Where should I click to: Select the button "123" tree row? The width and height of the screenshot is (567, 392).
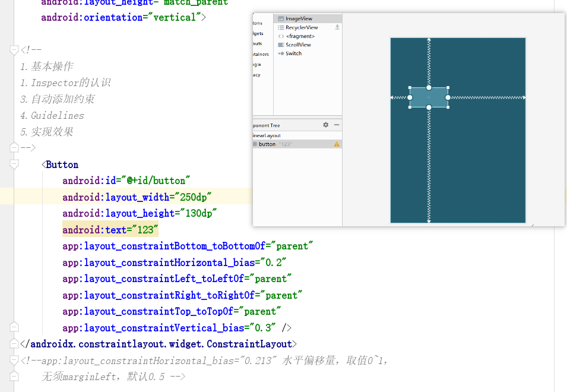tap(297, 144)
